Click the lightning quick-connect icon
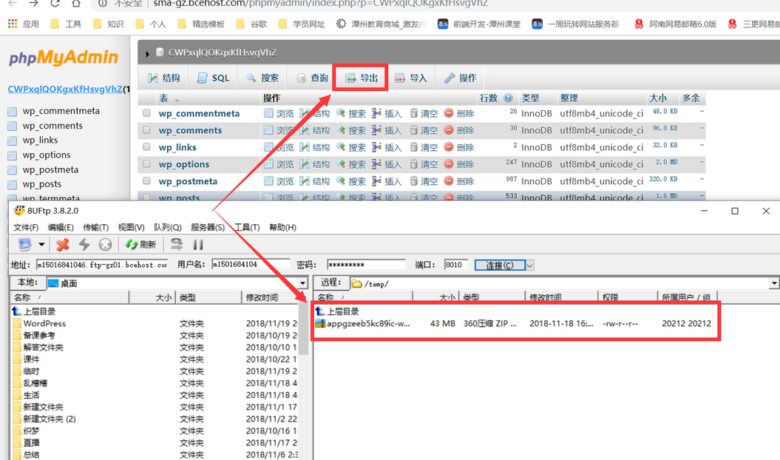780x460 pixels. tap(84, 244)
